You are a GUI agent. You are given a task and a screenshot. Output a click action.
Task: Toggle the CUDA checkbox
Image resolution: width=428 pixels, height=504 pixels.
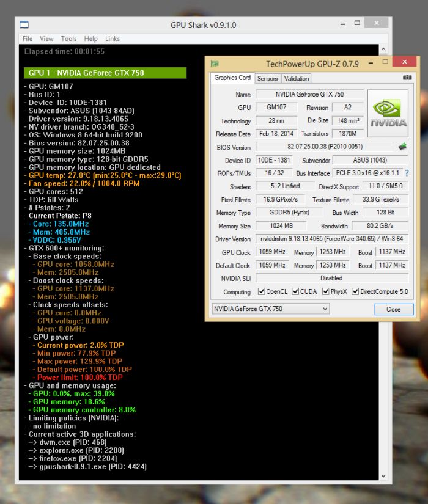pos(295,291)
